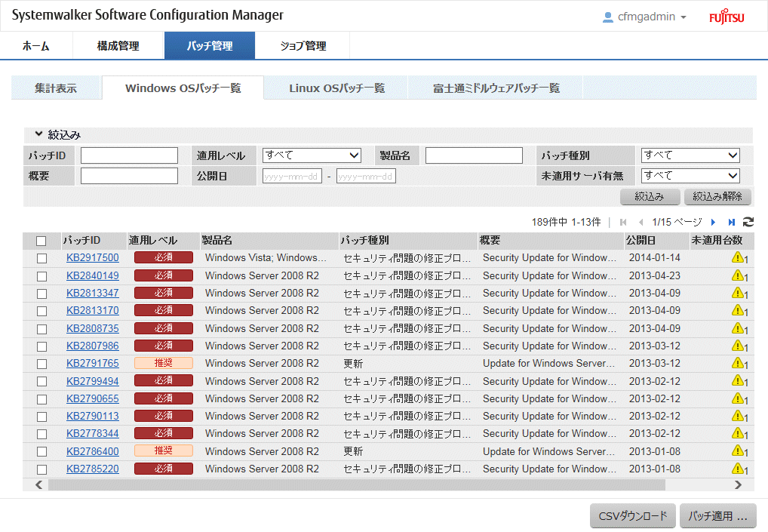Click warning icon in KB2840149 row
The height and width of the screenshot is (532, 768).
738,275
